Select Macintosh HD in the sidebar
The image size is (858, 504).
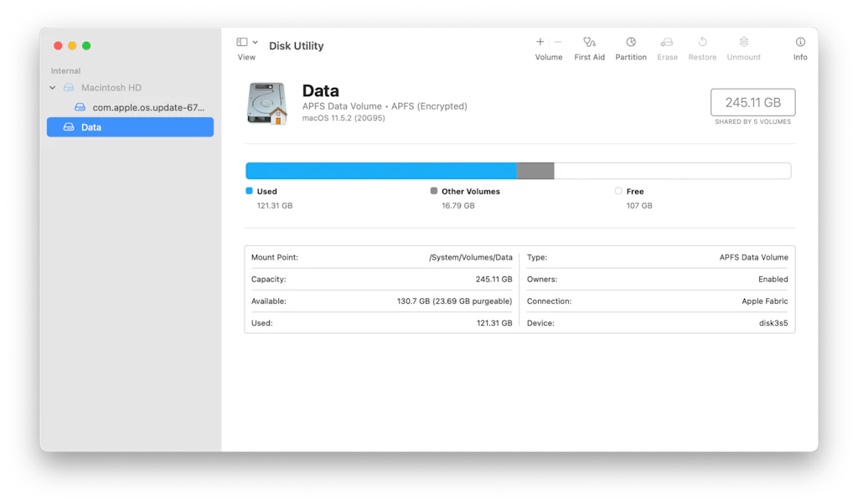click(111, 87)
